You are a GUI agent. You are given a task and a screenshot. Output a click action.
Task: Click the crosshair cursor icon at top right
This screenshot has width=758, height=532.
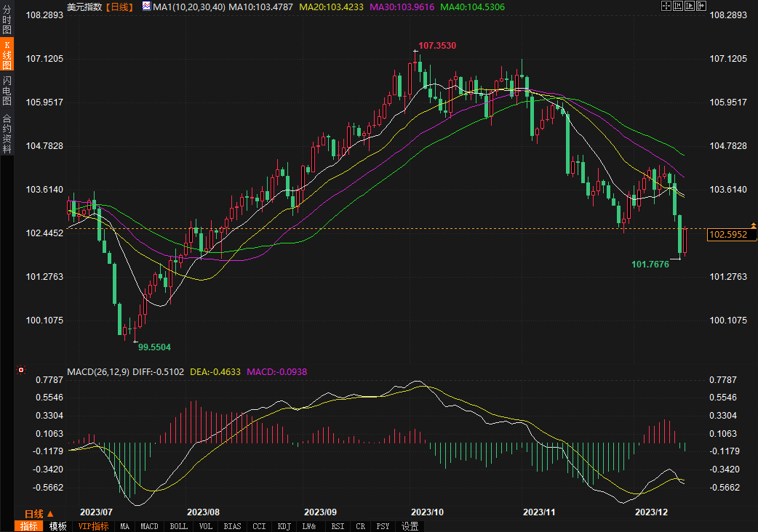point(666,6)
